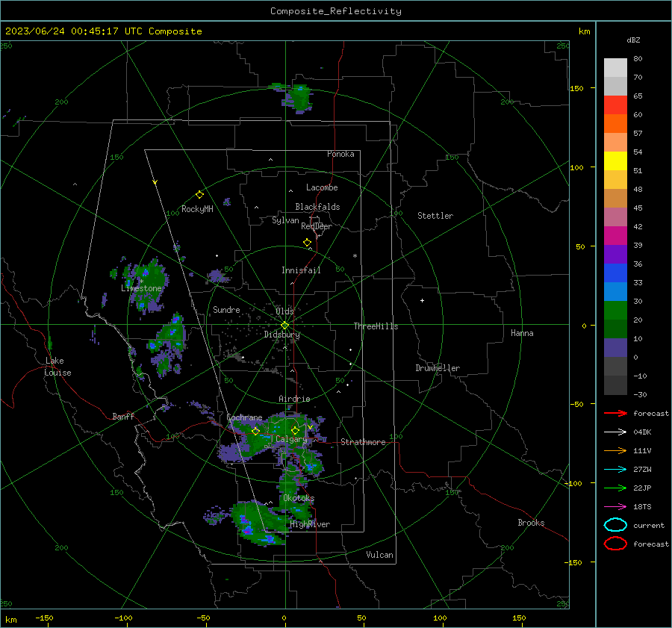
Task: Click the ThreeHills city label
Action: 376,326
